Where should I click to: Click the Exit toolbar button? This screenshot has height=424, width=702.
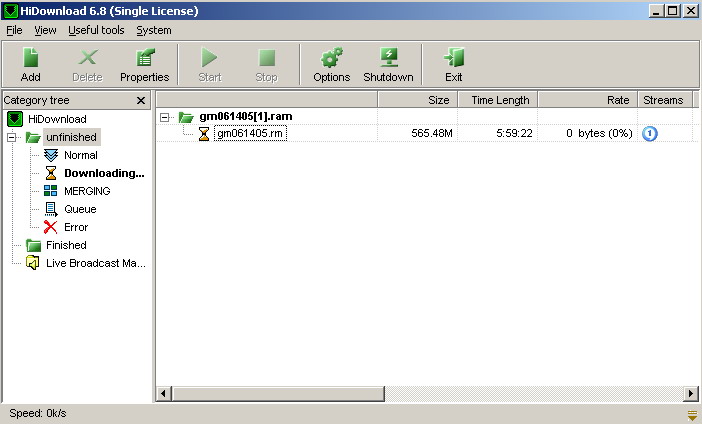click(x=454, y=65)
